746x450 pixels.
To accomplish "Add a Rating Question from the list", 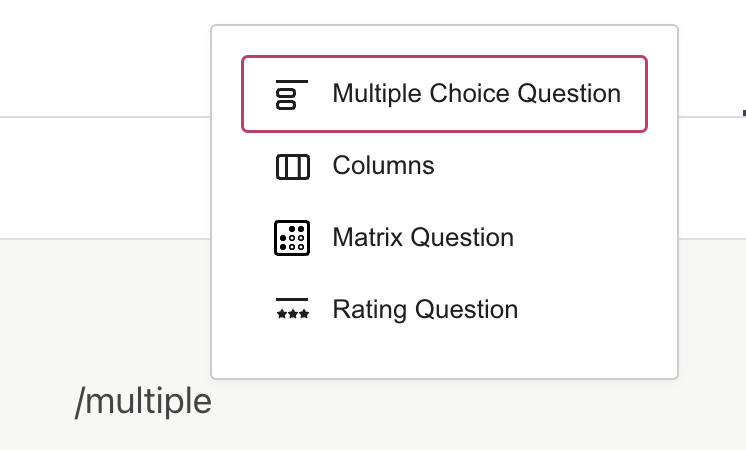I will tap(444, 310).
